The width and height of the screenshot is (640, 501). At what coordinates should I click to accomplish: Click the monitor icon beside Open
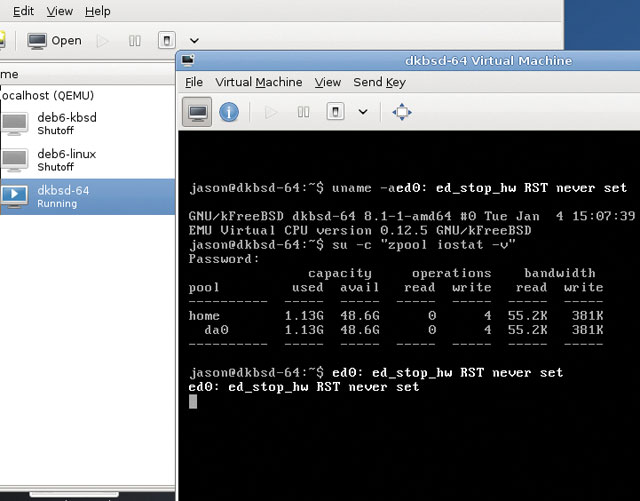[x=37, y=41]
